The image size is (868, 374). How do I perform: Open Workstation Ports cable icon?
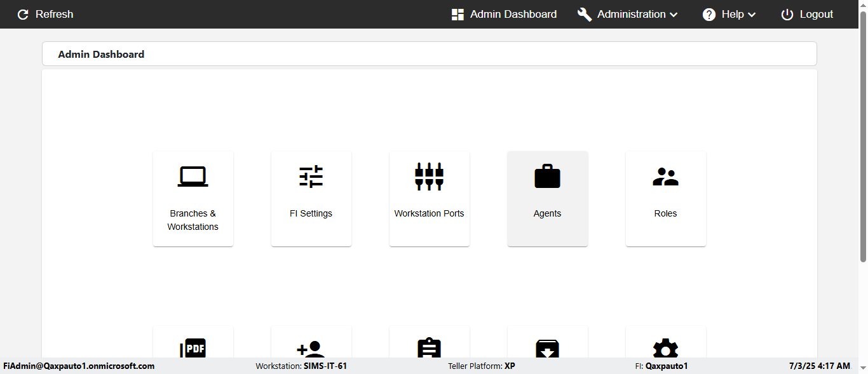429,177
